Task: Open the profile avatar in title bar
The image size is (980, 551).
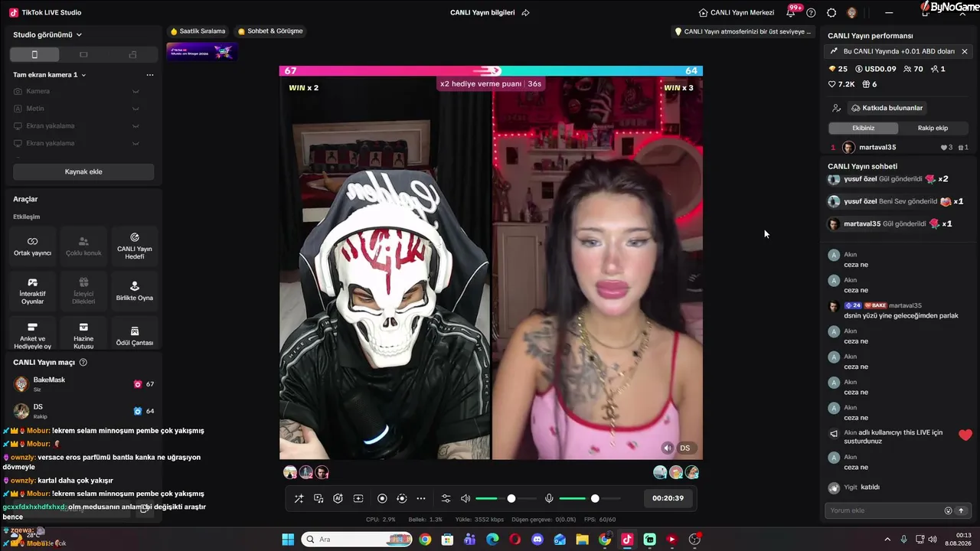Action: click(851, 12)
